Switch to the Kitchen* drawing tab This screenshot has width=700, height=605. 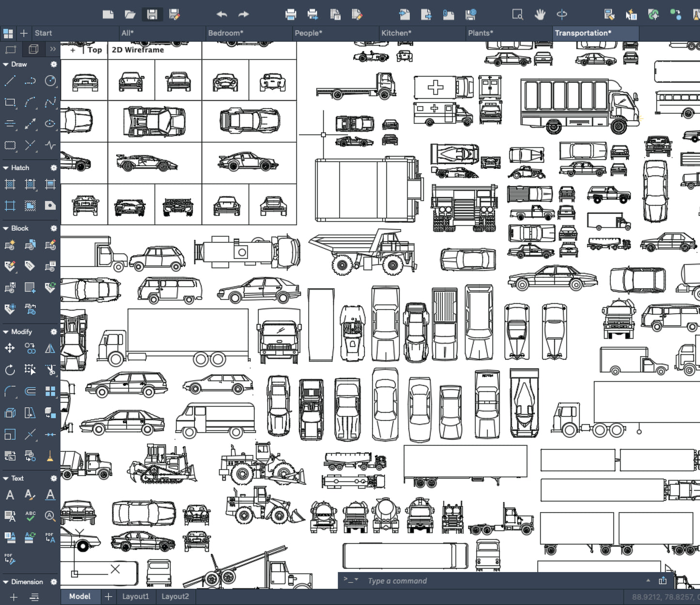point(422,33)
